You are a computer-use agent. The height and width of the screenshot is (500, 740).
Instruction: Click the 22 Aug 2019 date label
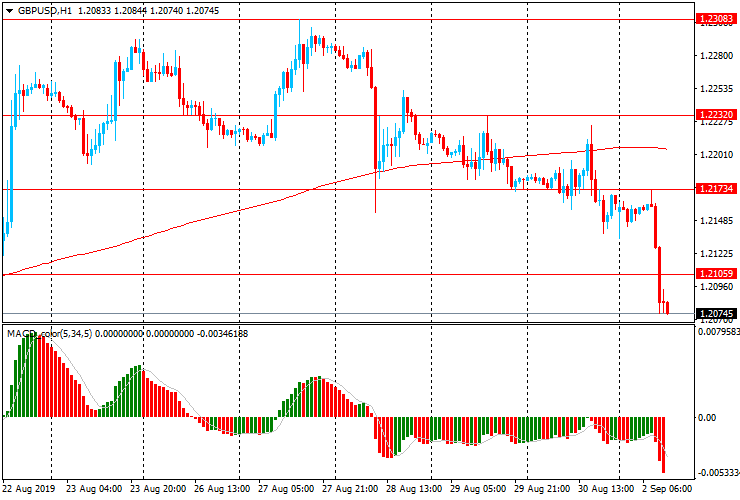[x=29, y=489]
